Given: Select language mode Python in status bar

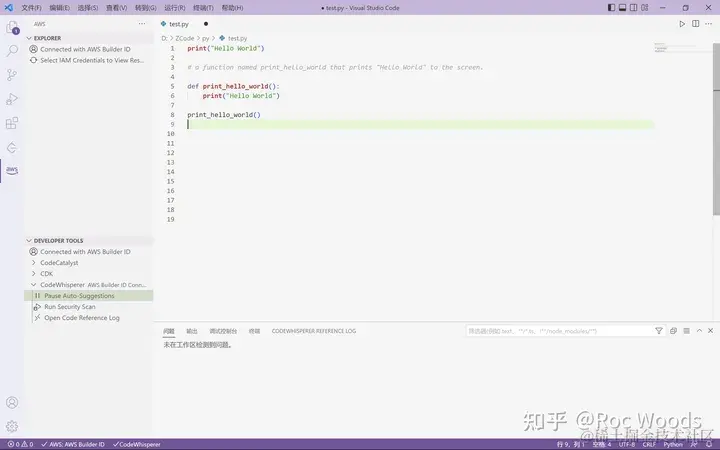Looking at the screenshot, I should pos(673,444).
